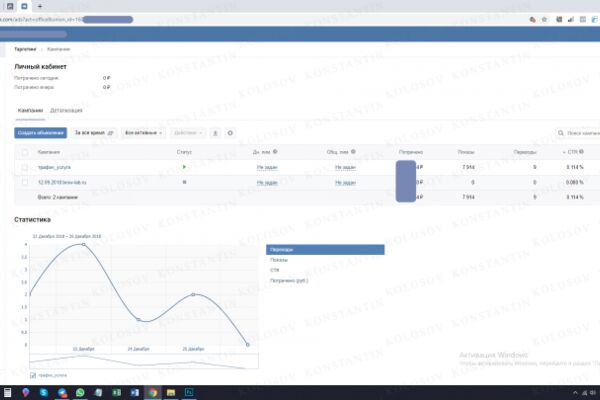Viewport: 600px width, 400px height.
Task: Click the bookmark star icon in address bar
Action: click(544, 19)
